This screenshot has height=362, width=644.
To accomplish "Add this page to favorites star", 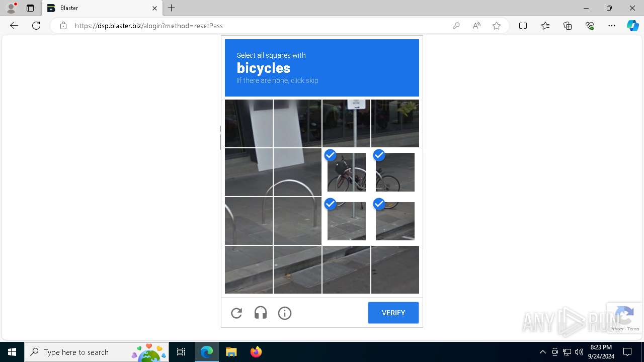I will tap(497, 26).
